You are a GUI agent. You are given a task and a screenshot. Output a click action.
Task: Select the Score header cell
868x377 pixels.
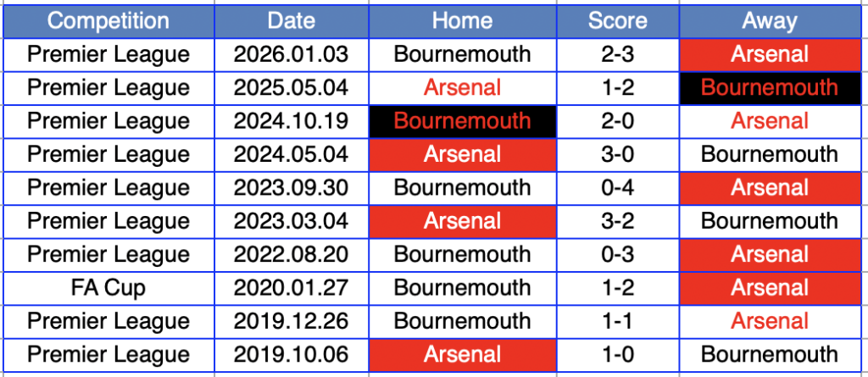pyautogui.click(x=617, y=21)
